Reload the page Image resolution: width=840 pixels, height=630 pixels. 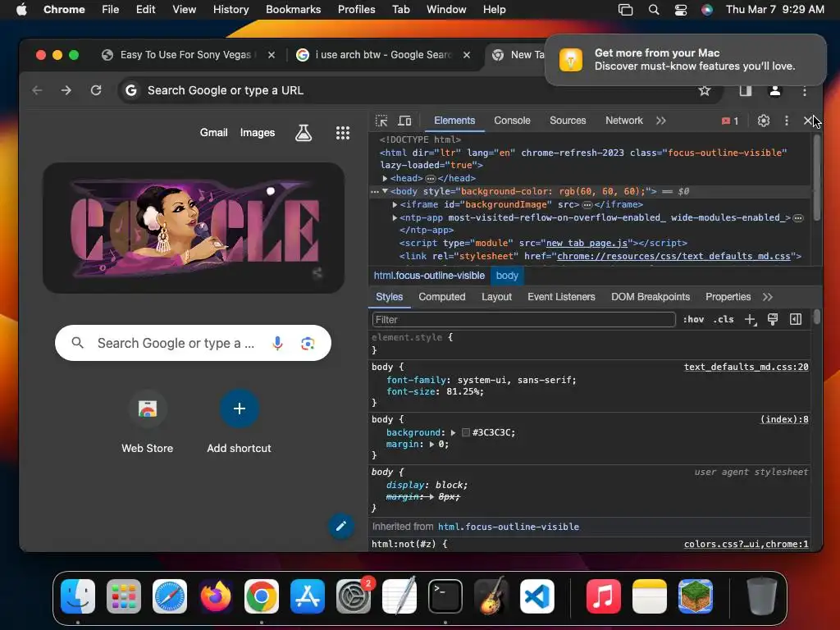96,90
